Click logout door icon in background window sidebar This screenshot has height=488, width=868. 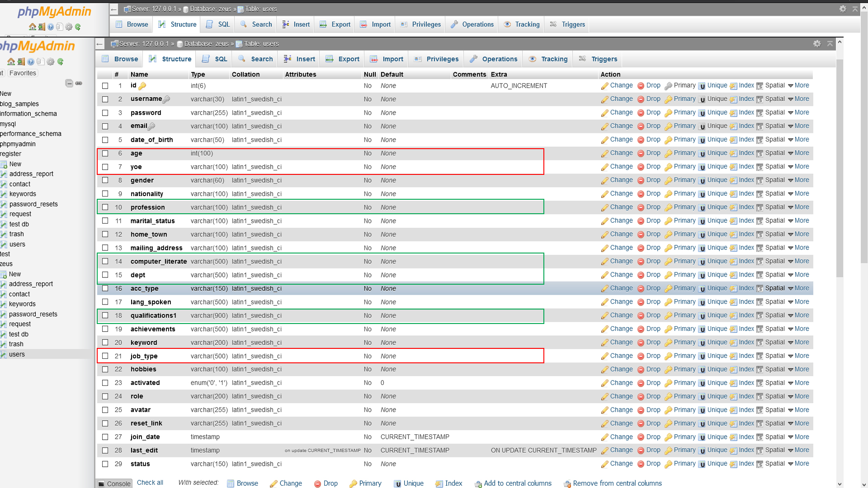tap(42, 27)
